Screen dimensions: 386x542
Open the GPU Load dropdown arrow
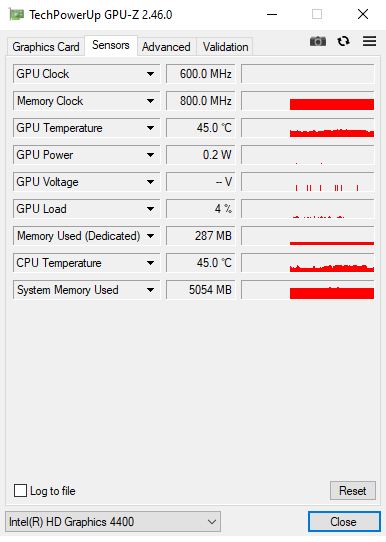[150, 209]
